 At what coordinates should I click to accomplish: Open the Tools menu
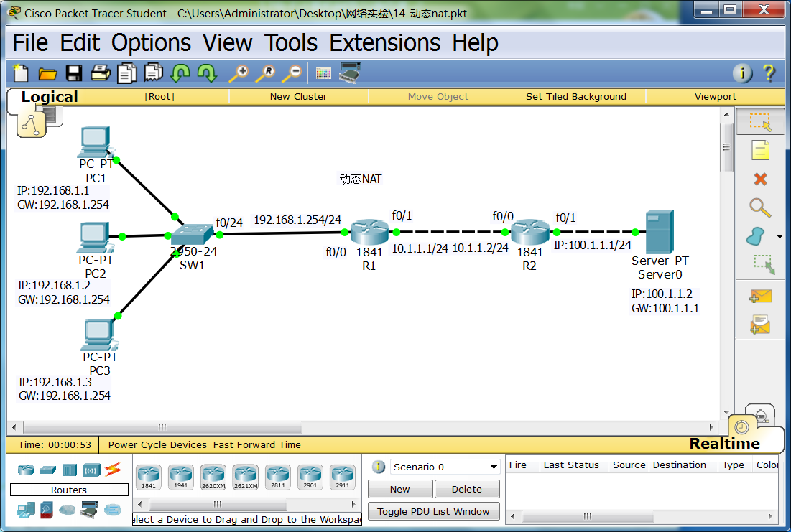[x=291, y=43]
